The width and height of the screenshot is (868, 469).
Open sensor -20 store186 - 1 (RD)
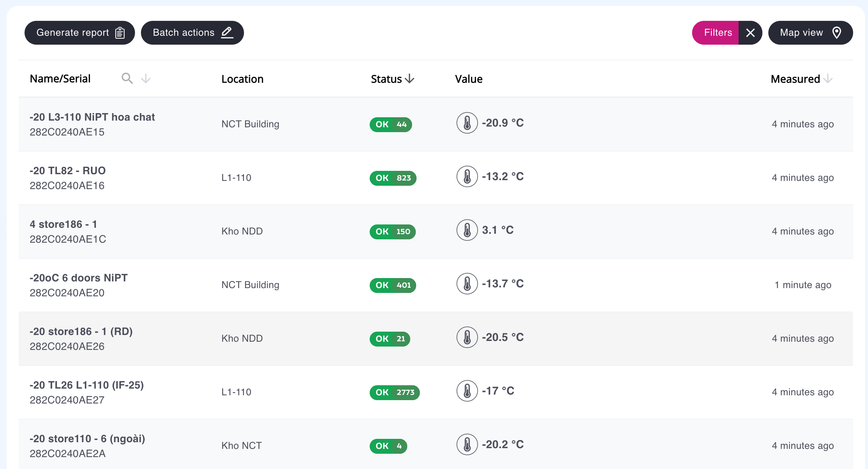pyautogui.click(x=81, y=331)
